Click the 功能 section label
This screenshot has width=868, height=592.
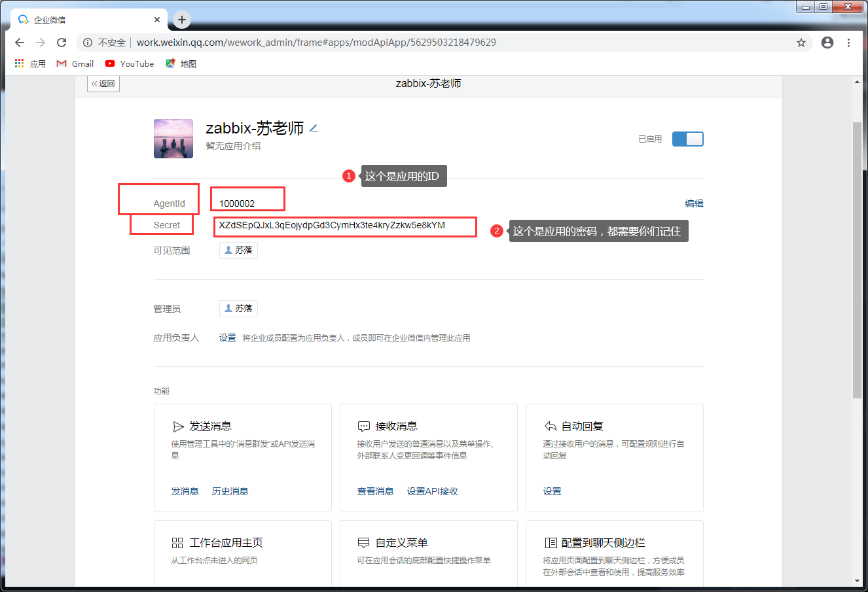(x=162, y=391)
